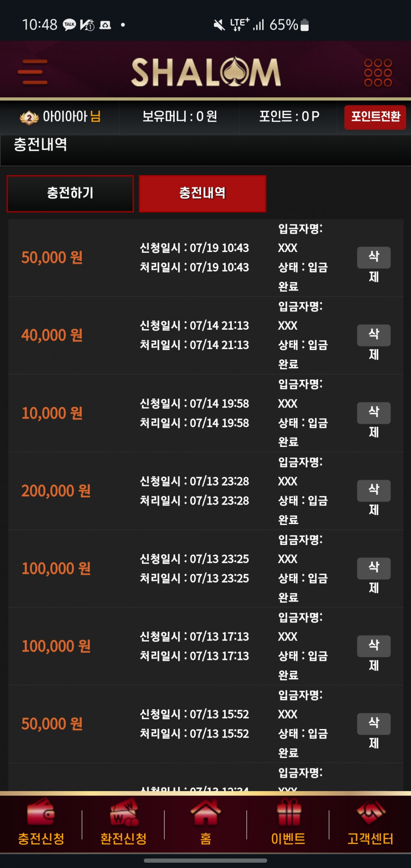Tap the level 2 member badge icon
This screenshot has width=411, height=868.
29,118
